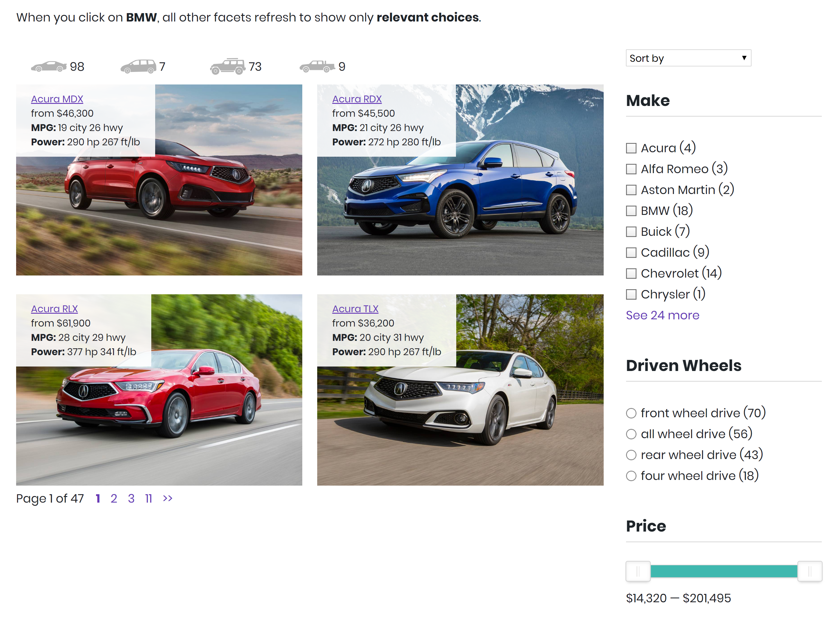Go to results page 11
The height and width of the screenshot is (622, 840).
tap(149, 498)
